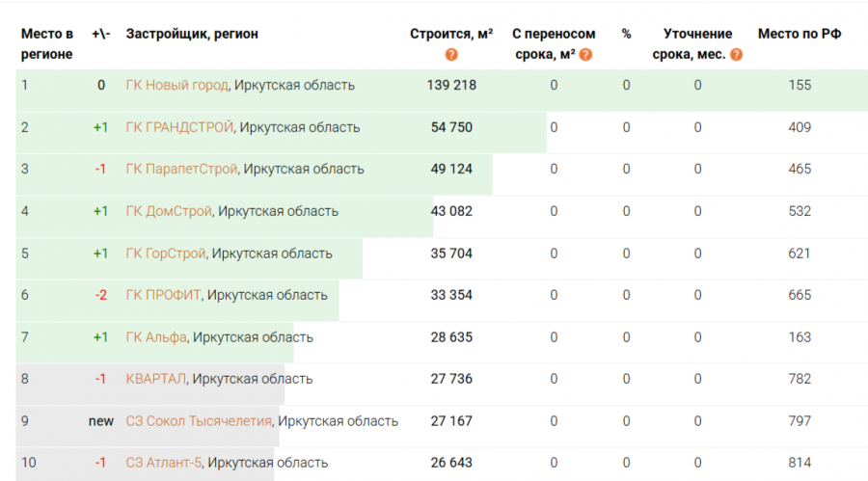The height and width of the screenshot is (481, 868).
Task: Click the Место в регионе column header
Action: tap(46, 44)
